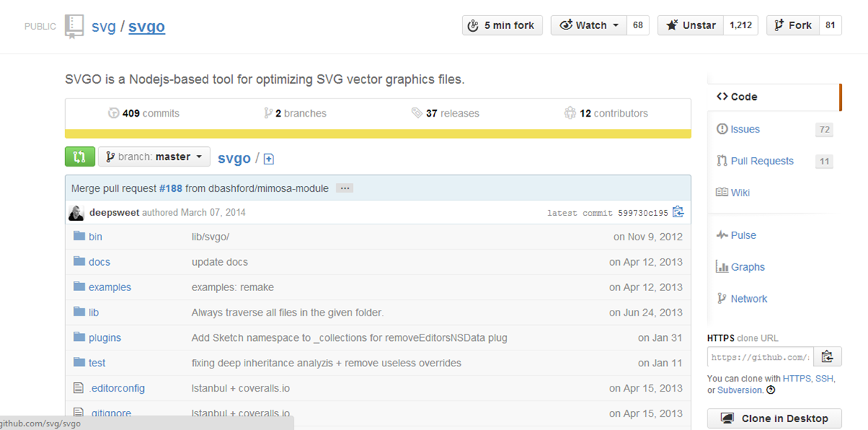Viewport: 868px width, 430px height.
Task: Click the lib folder icon
Action: [79, 312]
